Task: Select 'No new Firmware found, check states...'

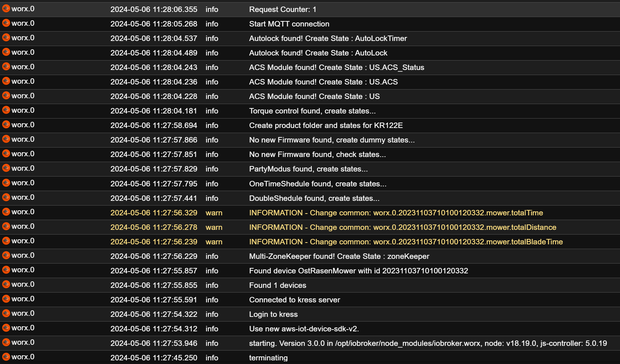Action: click(317, 154)
